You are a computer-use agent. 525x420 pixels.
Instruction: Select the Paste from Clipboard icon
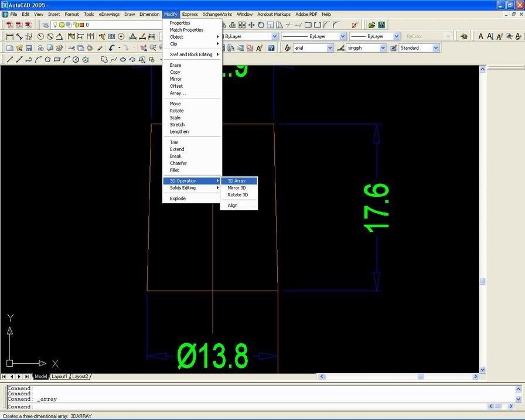click(89, 48)
